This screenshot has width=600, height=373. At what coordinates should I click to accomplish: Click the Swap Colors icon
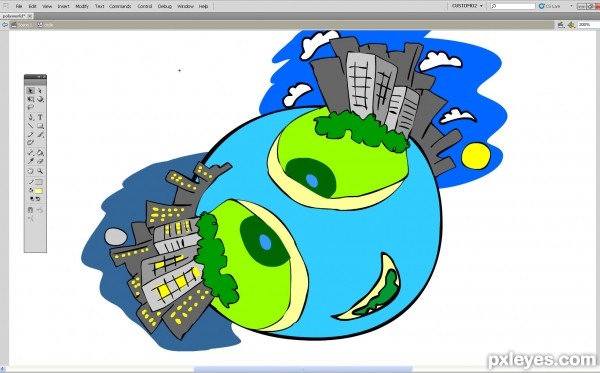[x=38, y=199]
